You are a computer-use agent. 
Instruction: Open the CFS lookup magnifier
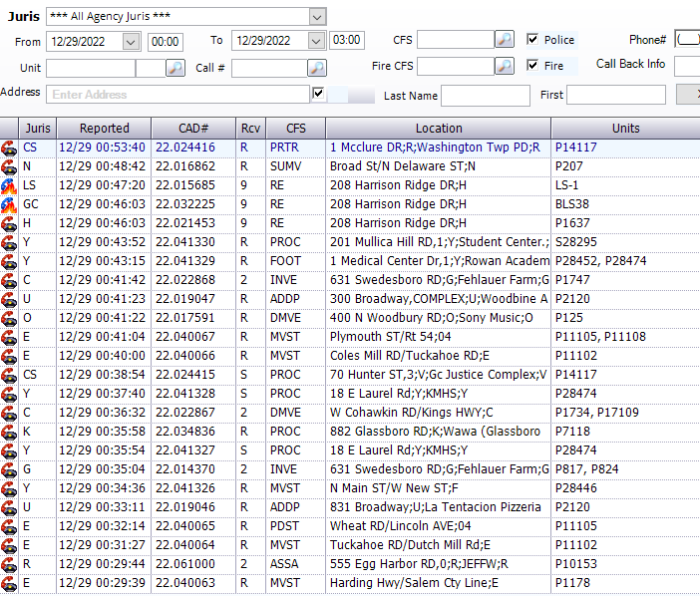505,39
